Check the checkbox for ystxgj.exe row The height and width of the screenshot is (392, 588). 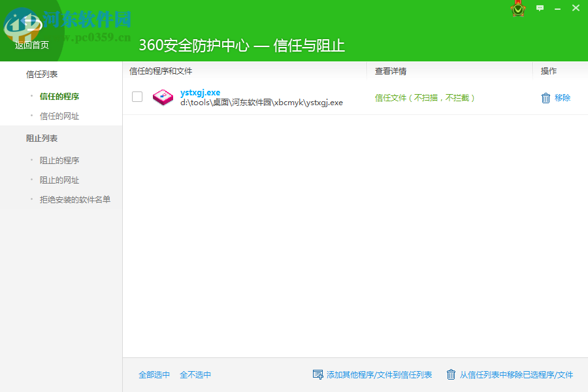click(137, 96)
